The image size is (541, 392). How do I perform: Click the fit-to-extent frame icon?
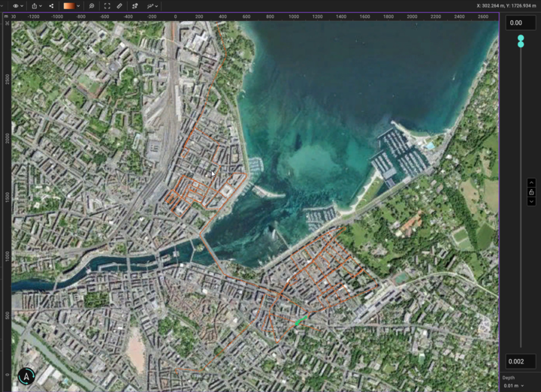107,5
